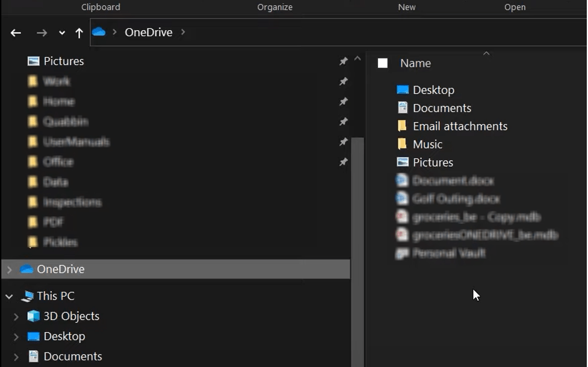Click the OneDrive cloud icon in tree

pos(26,269)
